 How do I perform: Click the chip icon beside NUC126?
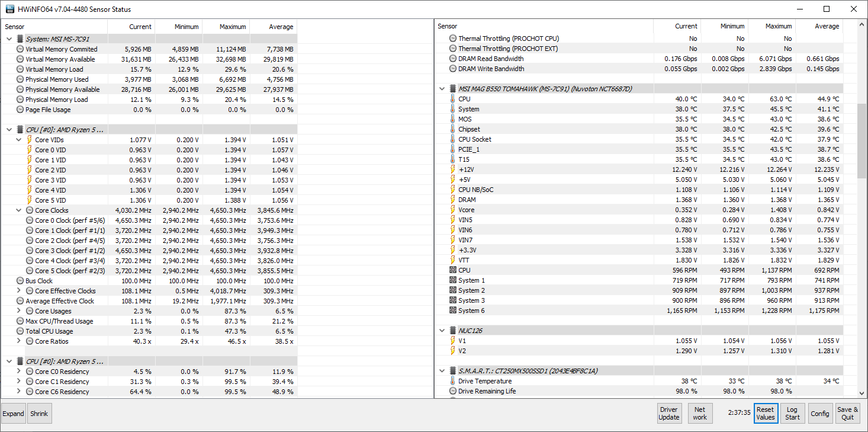[453, 331]
